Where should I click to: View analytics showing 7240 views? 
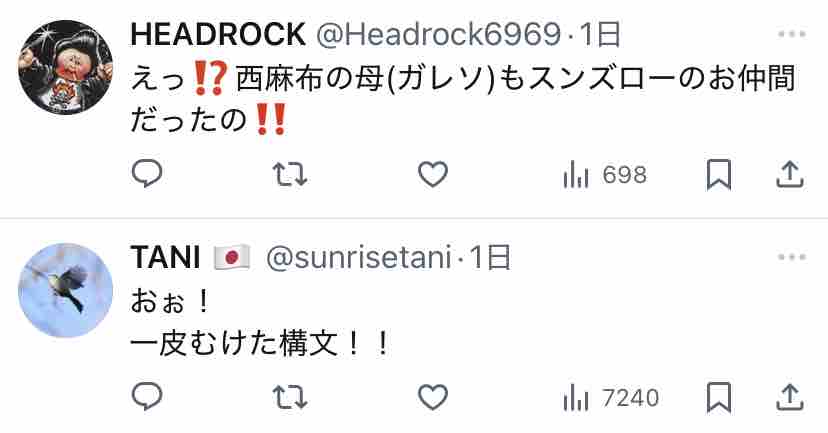coord(611,398)
